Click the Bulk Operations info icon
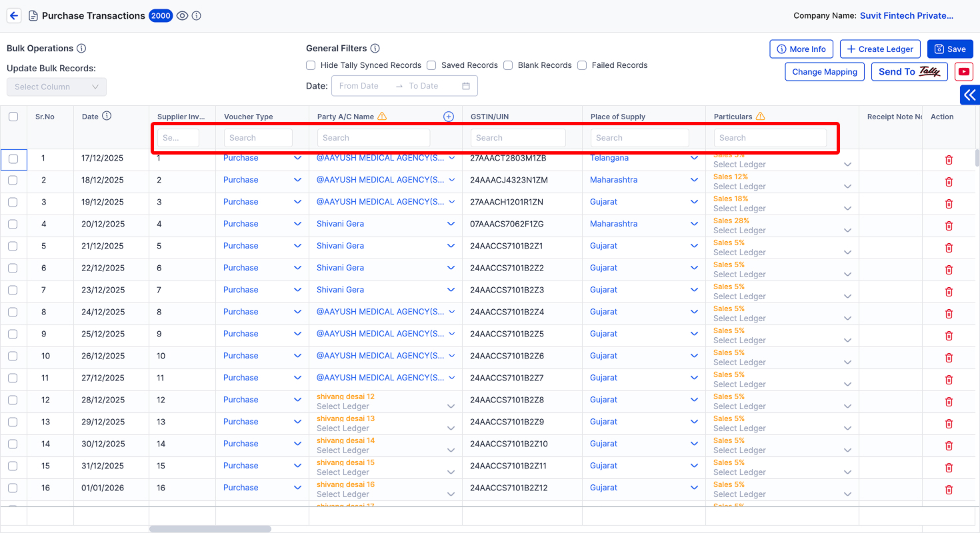Image resolution: width=980 pixels, height=533 pixels. click(x=81, y=49)
